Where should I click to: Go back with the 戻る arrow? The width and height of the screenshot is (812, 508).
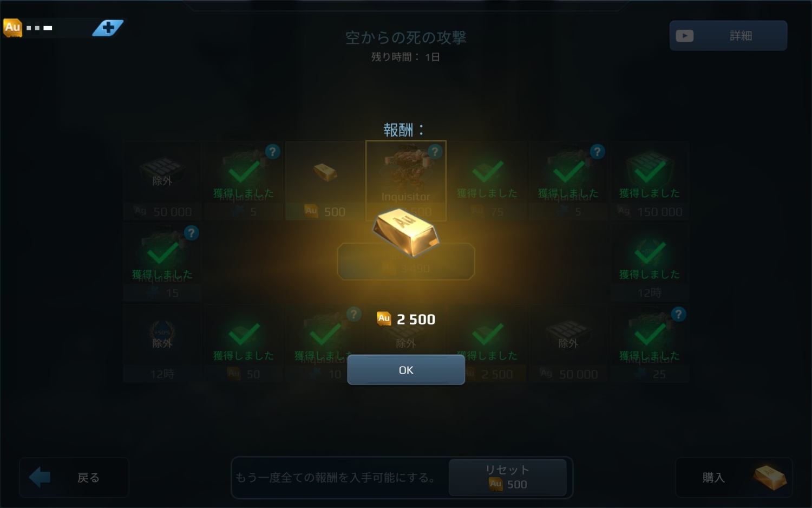pyautogui.click(x=74, y=477)
